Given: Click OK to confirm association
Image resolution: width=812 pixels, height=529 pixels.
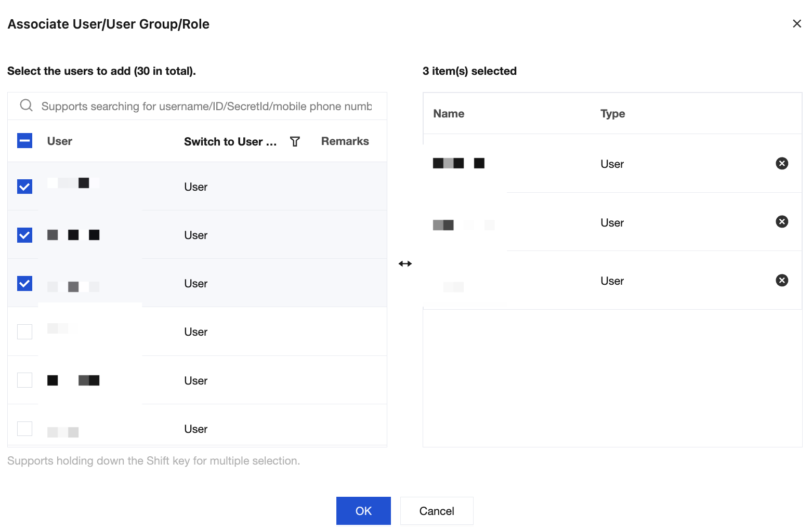Looking at the screenshot, I should coord(363,511).
